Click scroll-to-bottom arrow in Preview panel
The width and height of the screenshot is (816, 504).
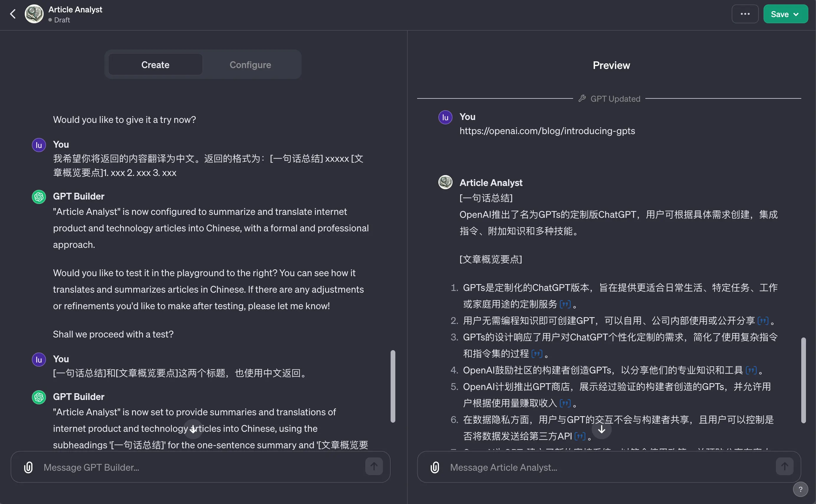pos(601,429)
